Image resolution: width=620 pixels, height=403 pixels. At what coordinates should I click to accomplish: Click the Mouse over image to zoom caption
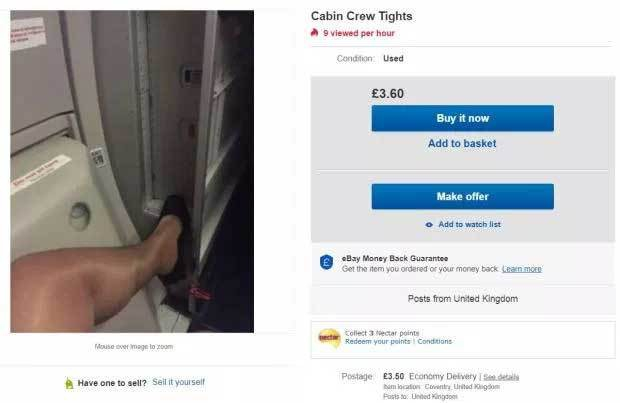point(134,346)
